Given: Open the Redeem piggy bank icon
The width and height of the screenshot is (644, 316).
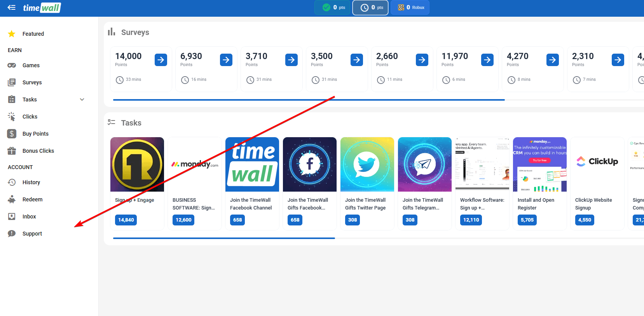Looking at the screenshot, I should (x=12, y=199).
